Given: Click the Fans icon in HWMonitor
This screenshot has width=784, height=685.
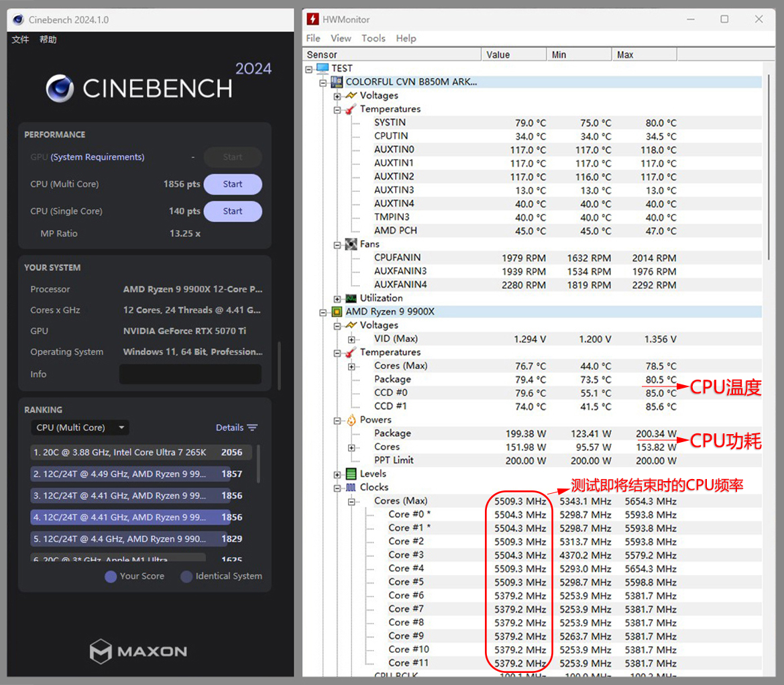Looking at the screenshot, I should click(351, 244).
